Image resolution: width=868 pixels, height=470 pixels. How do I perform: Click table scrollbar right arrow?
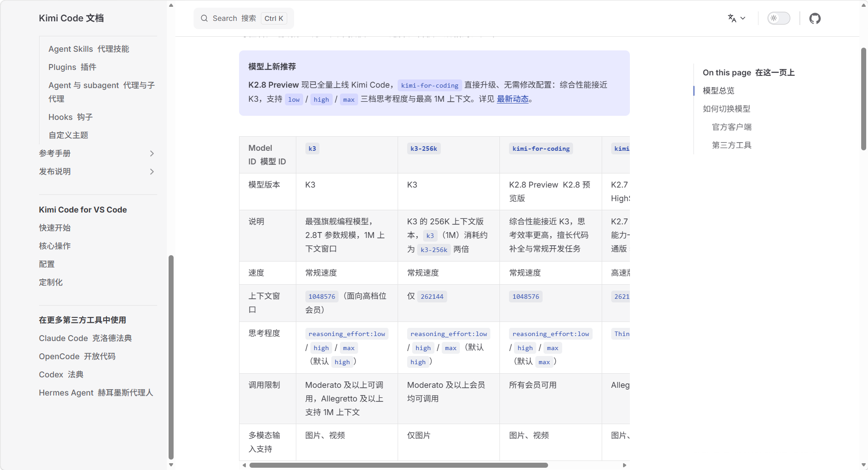[x=625, y=465]
